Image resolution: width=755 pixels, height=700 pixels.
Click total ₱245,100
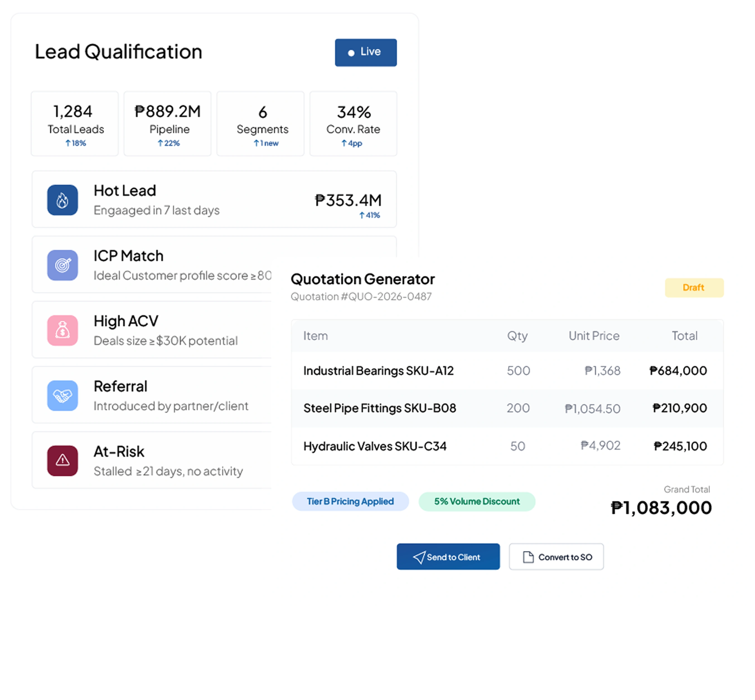click(680, 446)
